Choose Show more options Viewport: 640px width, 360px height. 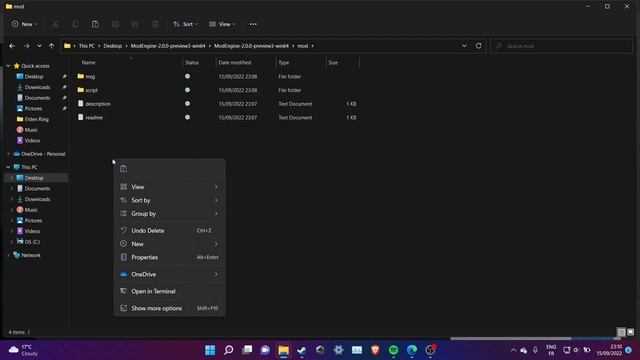[169, 308]
